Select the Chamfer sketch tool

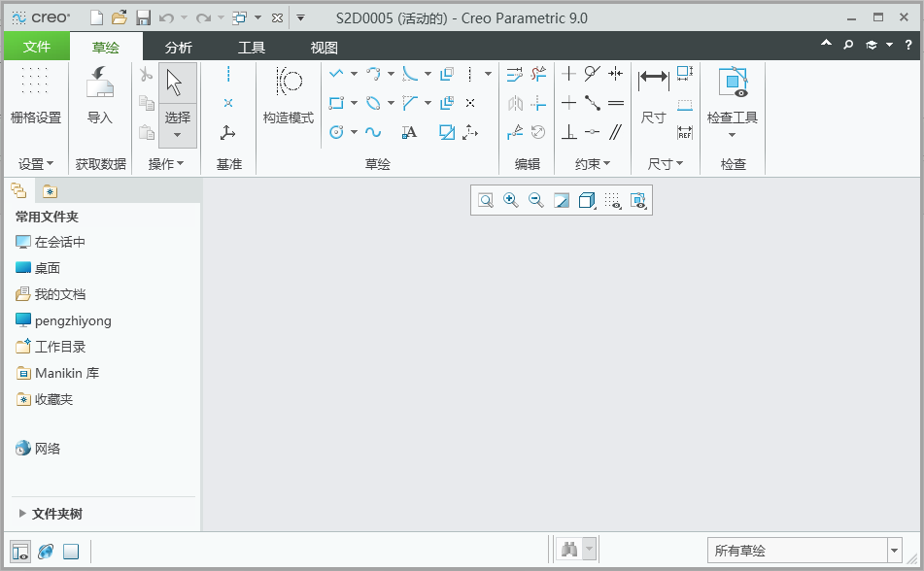click(x=410, y=103)
